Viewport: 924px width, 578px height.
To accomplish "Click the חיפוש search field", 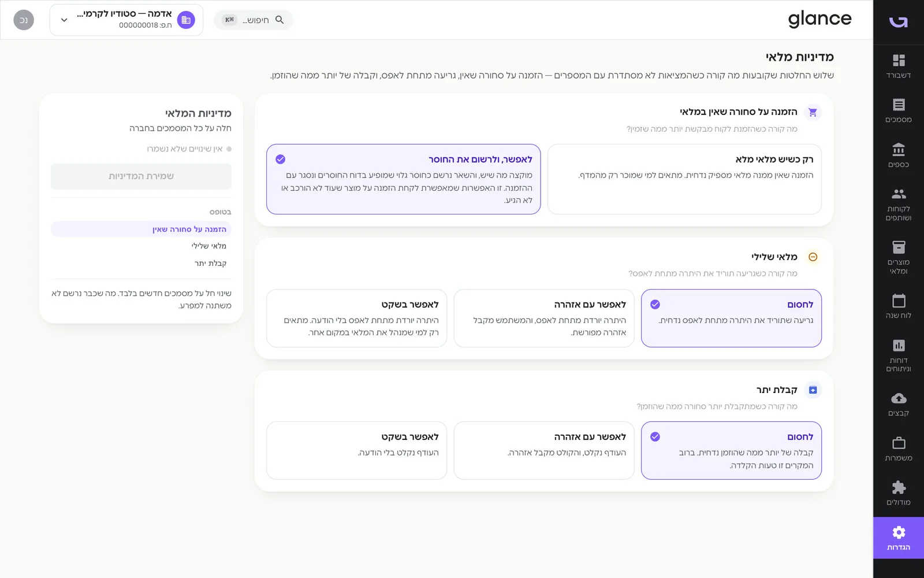I will tap(254, 20).
